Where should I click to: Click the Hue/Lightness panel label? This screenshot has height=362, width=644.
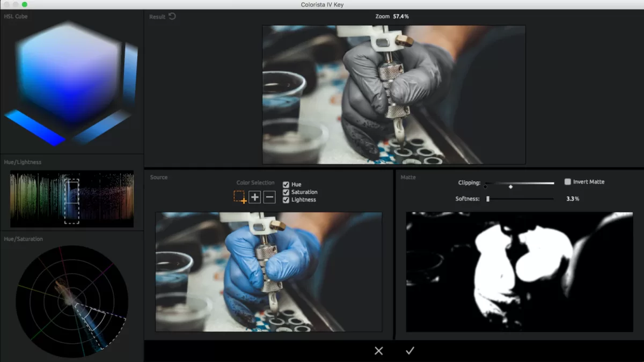click(23, 162)
